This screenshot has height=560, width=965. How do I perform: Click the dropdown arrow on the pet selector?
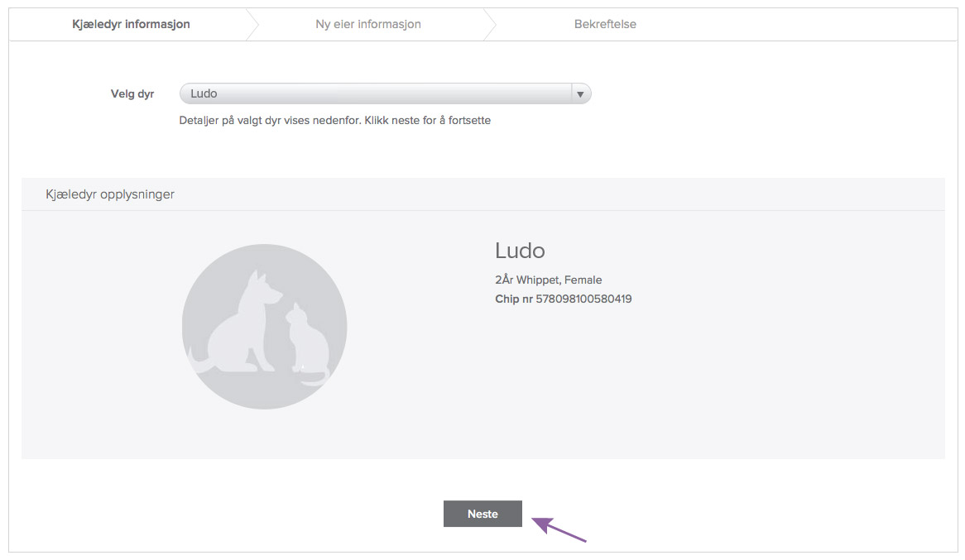click(x=581, y=94)
